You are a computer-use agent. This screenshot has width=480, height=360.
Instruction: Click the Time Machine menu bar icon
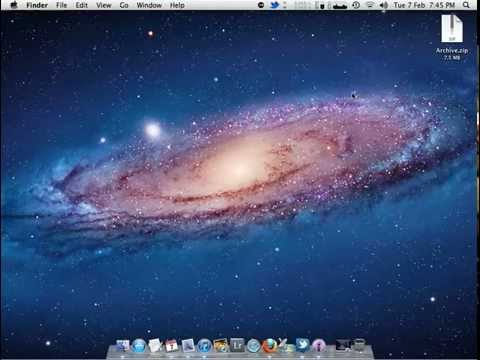356,5
